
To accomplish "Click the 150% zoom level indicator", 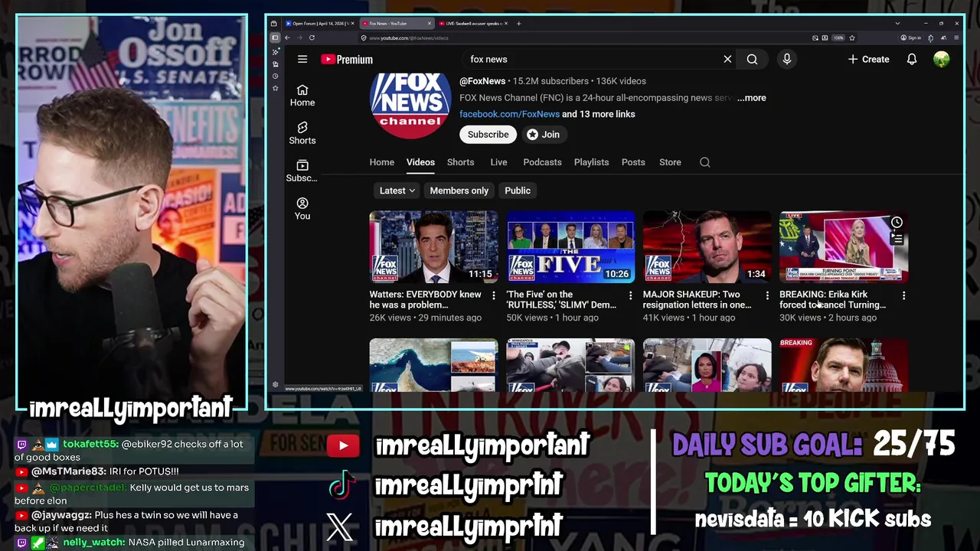I will click(x=838, y=37).
